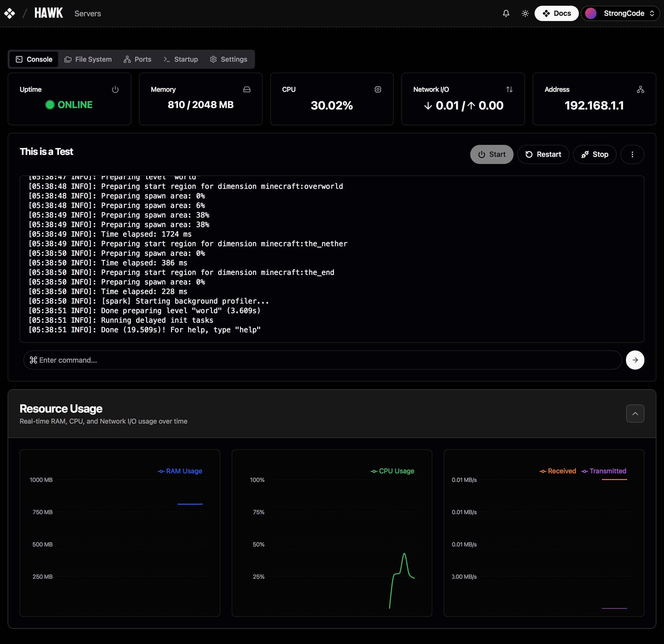664x644 pixels.
Task: Toggle the RAM Usage legend series
Action: pos(180,471)
